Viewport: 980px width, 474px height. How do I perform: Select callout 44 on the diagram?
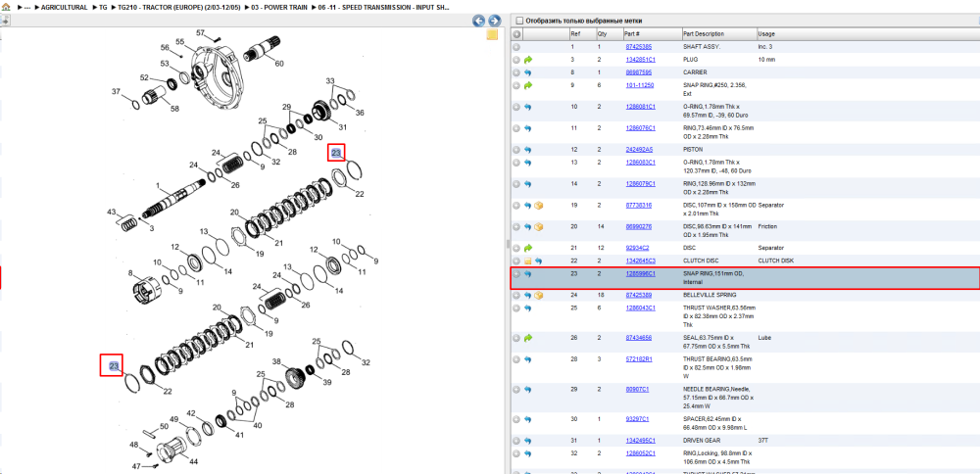194,461
